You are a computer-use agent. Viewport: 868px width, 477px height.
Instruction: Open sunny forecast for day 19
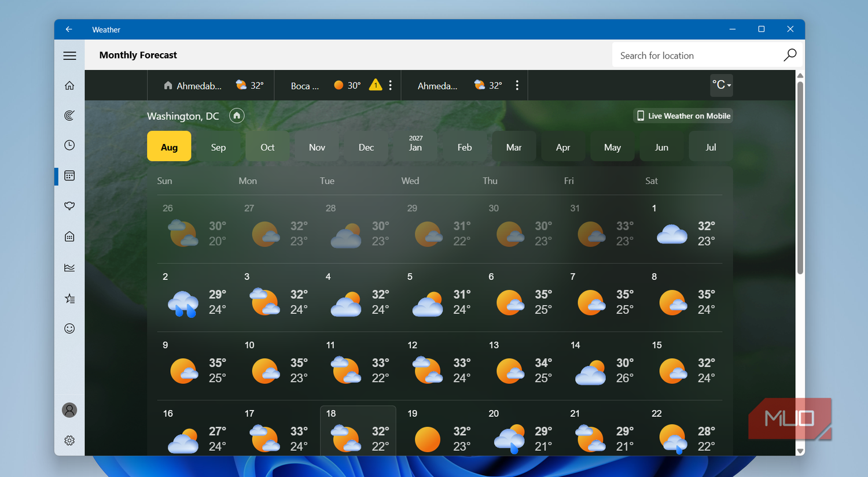click(x=439, y=431)
